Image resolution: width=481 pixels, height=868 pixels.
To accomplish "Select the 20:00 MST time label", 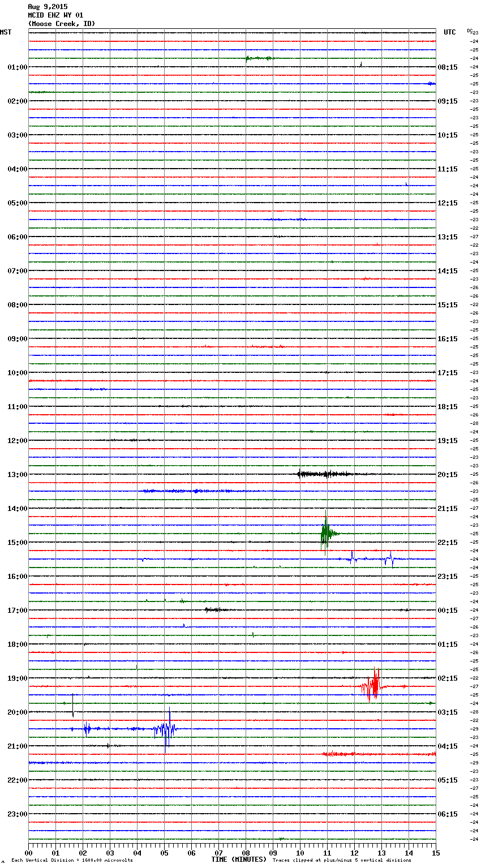I will (x=18, y=712).
